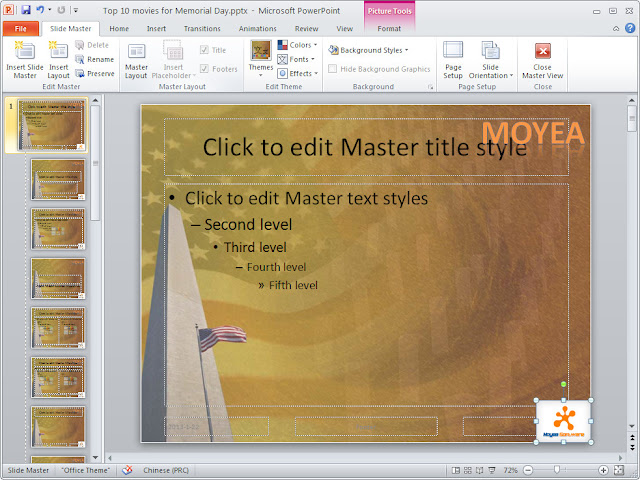640x480 pixels.
Task: Select slide master thumbnail 1
Action: click(x=51, y=125)
